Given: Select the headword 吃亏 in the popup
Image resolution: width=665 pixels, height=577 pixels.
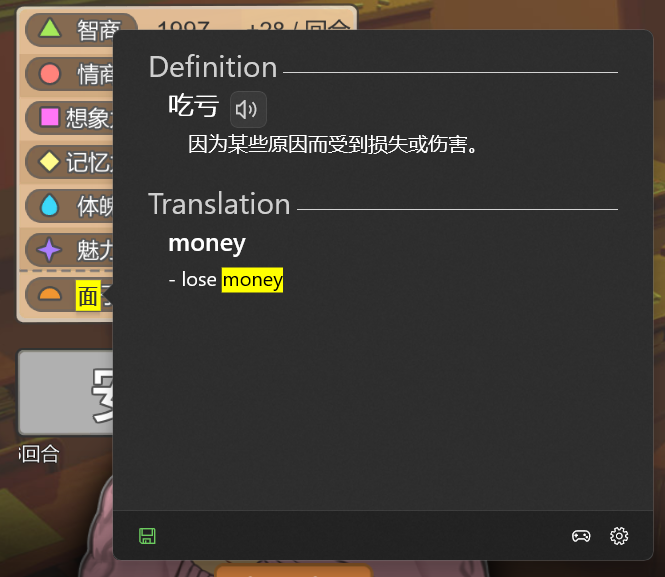Looking at the screenshot, I should tap(193, 106).
